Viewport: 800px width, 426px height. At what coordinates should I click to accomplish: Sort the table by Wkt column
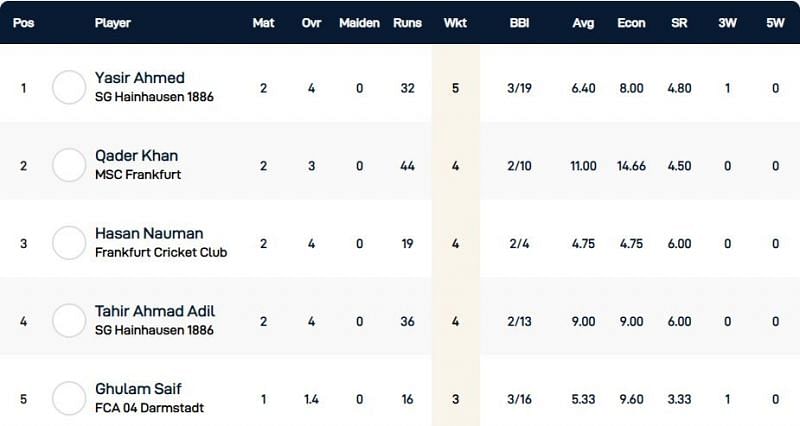pos(455,23)
